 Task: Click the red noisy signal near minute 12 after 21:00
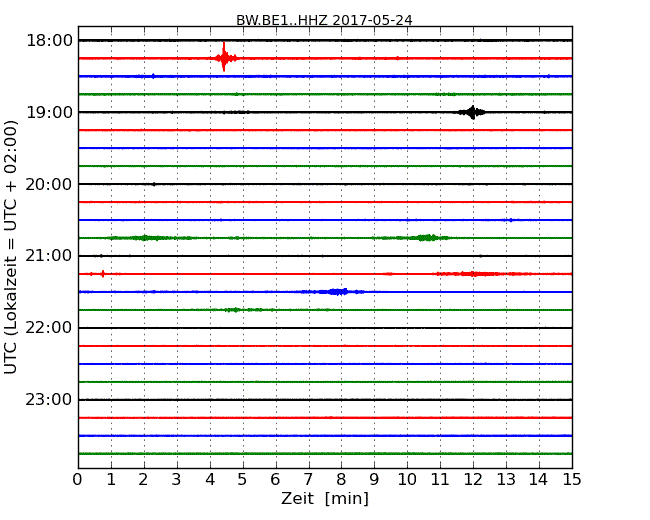click(477, 274)
